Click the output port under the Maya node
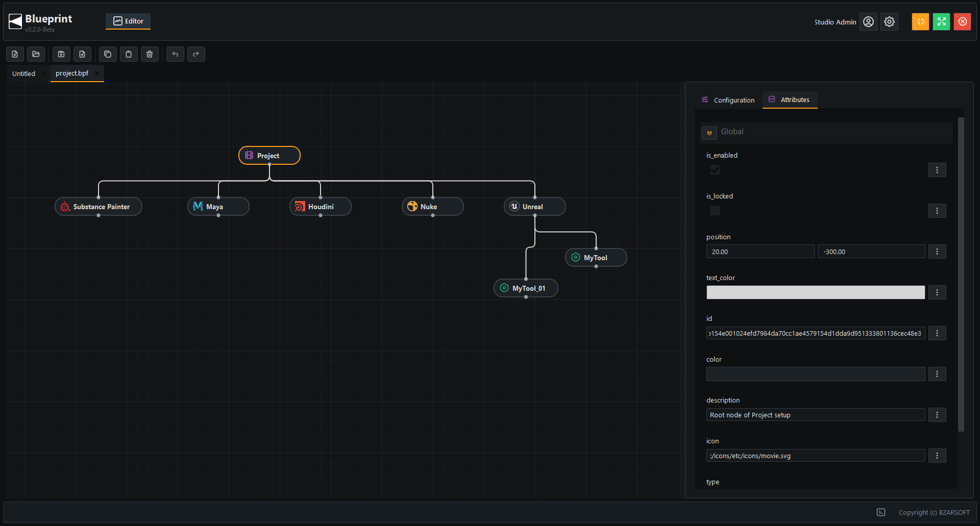 pyautogui.click(x=218, y=215)
